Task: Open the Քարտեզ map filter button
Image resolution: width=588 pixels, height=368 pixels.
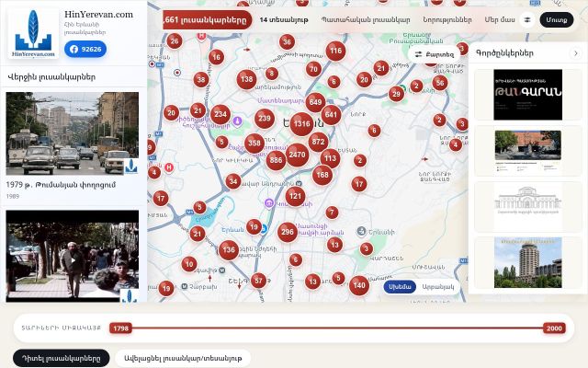Action: pos(434,54)
